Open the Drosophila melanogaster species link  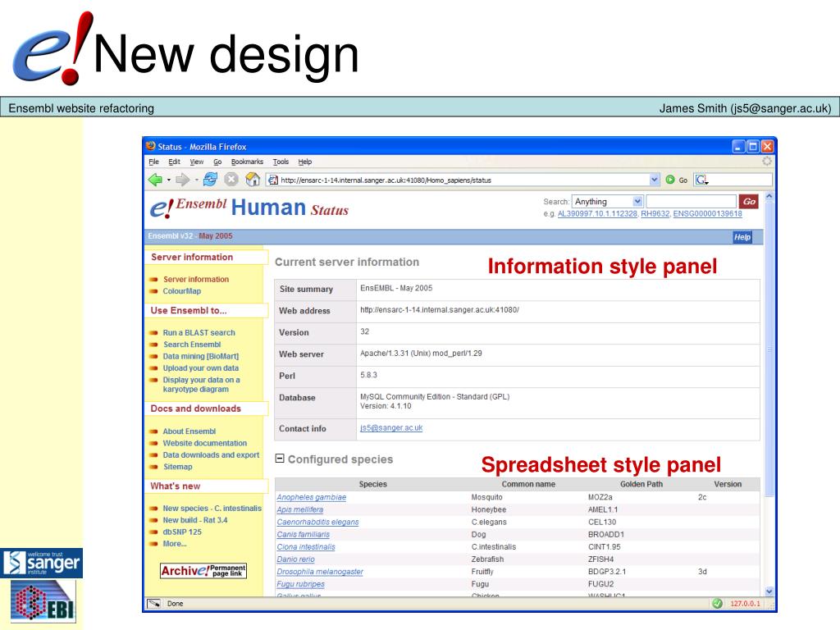pyautogui.click(x=320, y=572)
